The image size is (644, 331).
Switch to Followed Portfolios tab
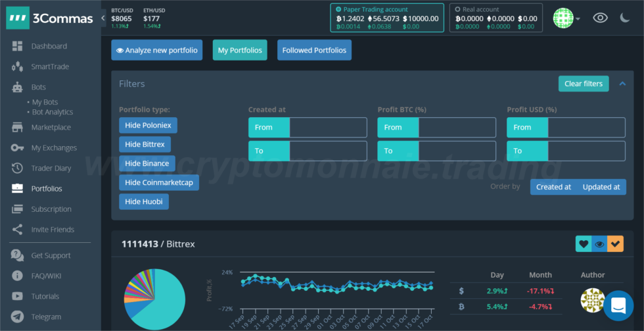pos(314,50)
